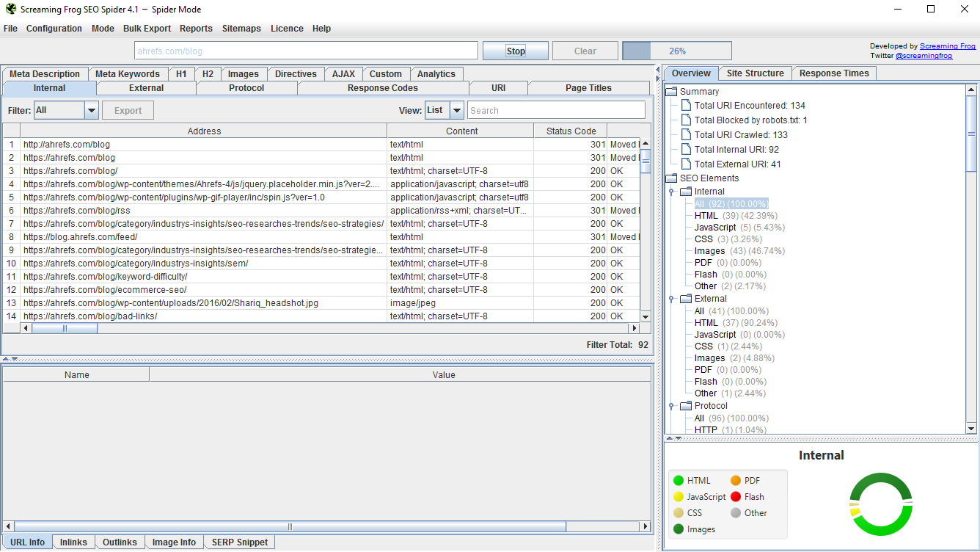The width and height of the screenshot is (980, 552).
Task: Switch to the External tab
Action: click(x=147, y=88)
